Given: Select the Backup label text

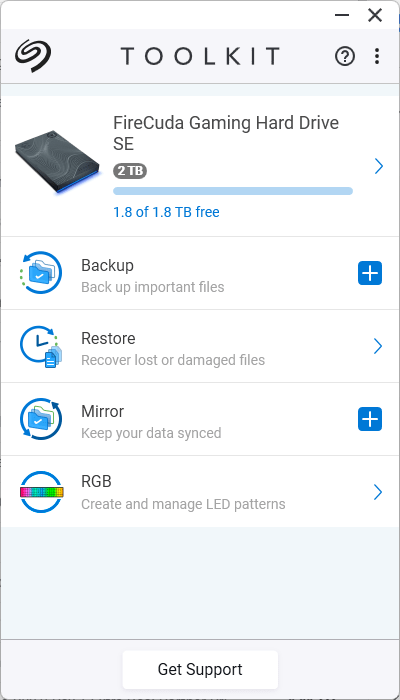Looking at the screenshot, I should tap(107, 265).
